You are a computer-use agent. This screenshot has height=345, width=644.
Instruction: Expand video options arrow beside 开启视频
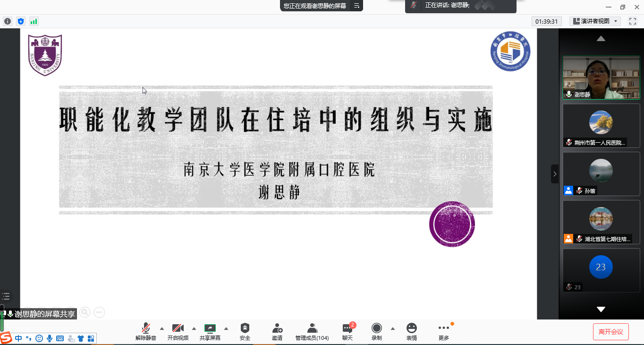(x=194, y=328)
